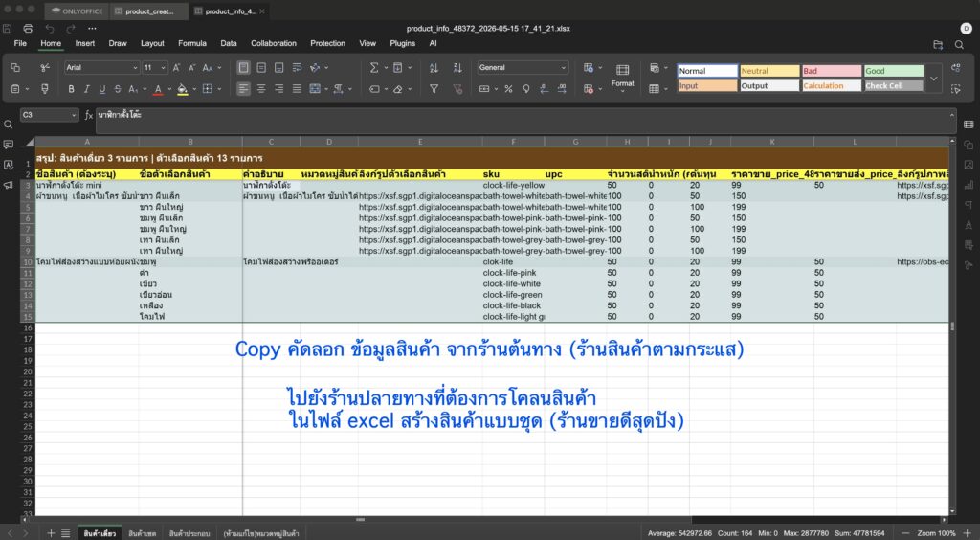This screenshot has height=540, width=980.
Task: Open Cell settings in the right sidebar
Action: point(969,125)
